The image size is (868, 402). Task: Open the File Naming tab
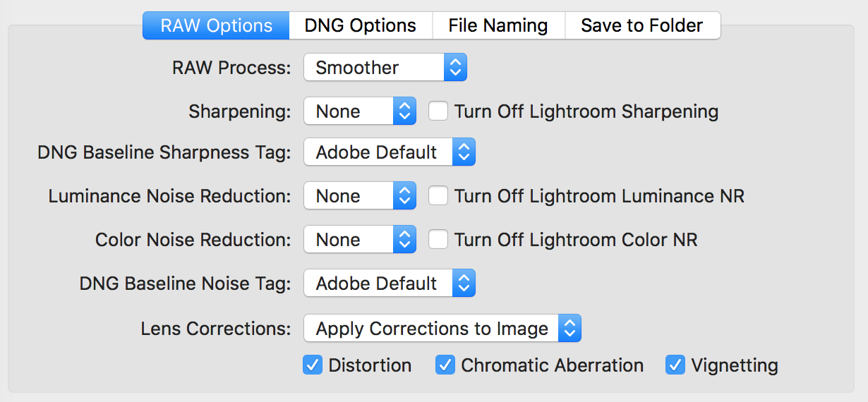(498, 25)
